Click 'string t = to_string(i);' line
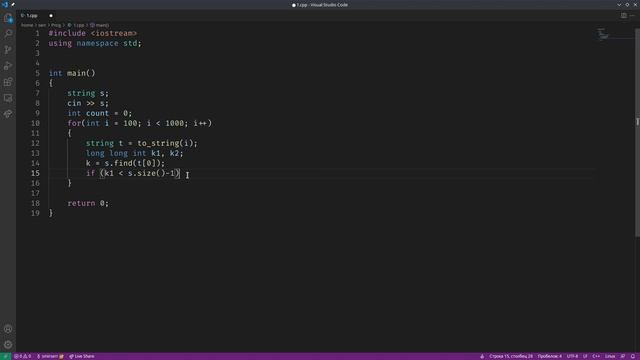The height and width of the screenshot is (360, 640). pos(142,143)
